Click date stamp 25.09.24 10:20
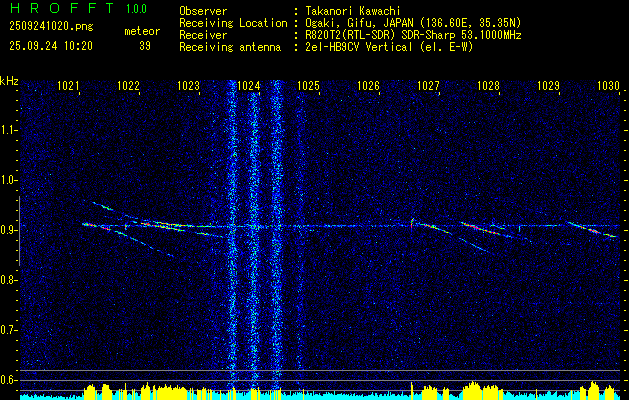Image resolution: width=629 pixels, height=400 pixels. pos(51,46)
